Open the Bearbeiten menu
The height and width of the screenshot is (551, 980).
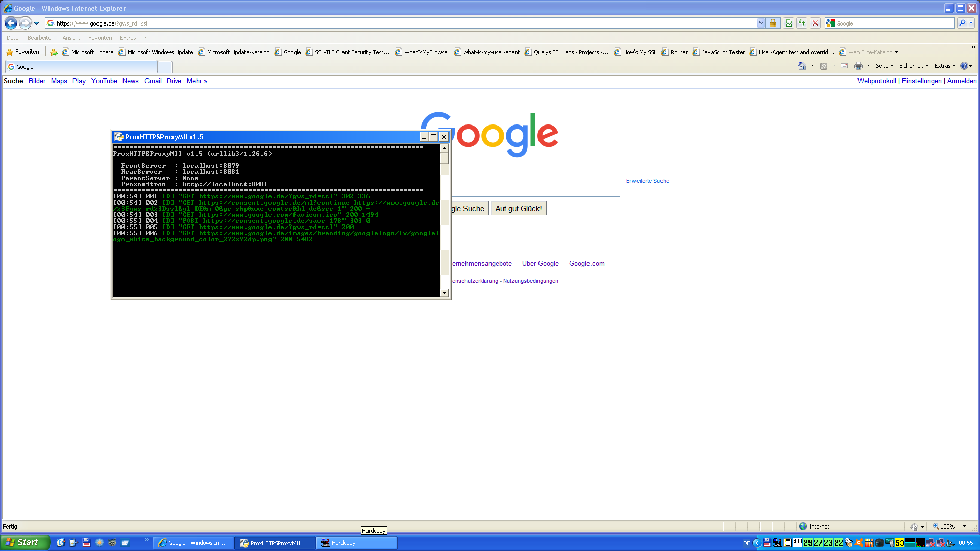(x=41, y=38)
